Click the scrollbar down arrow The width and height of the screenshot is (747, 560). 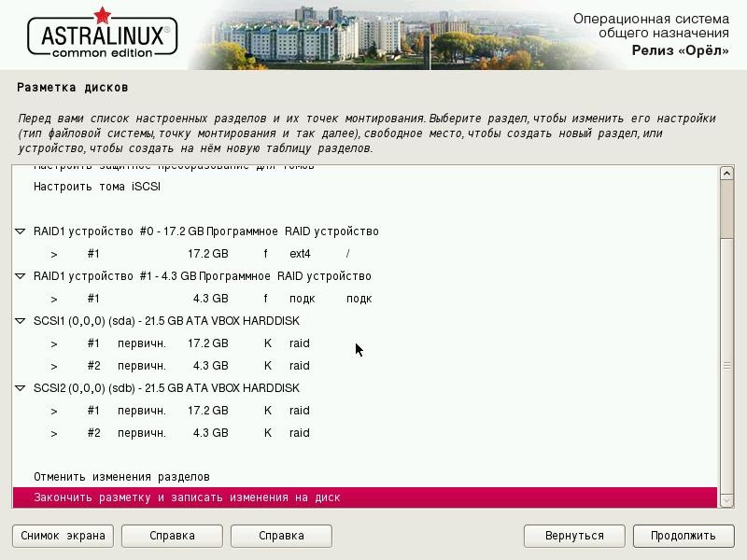pos(726,500)
